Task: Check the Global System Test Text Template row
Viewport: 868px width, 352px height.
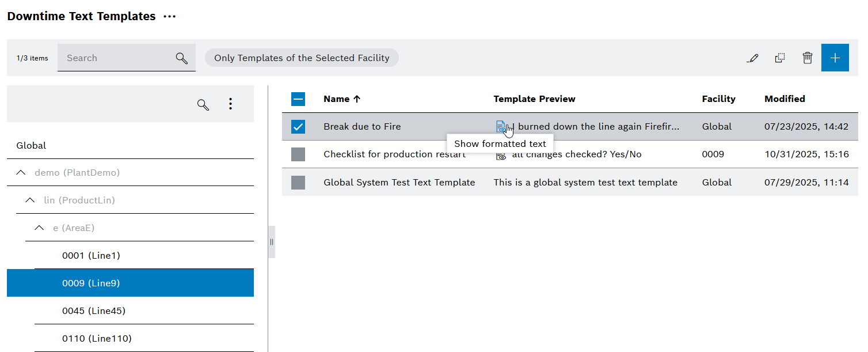Action: [298, 182]
